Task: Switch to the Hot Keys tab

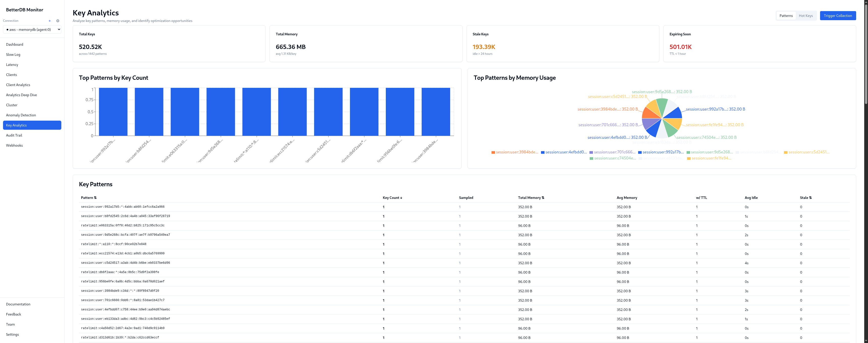Action: [806, 15]
